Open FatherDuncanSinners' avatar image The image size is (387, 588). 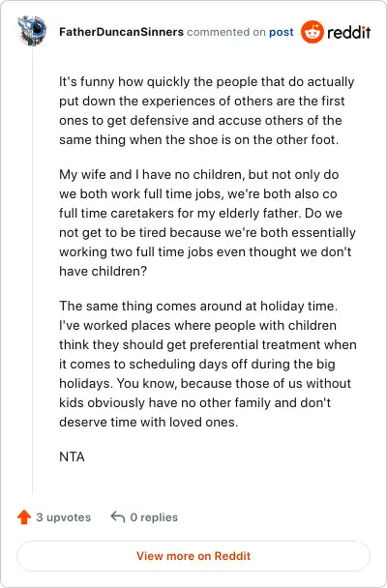(x=32, y=30)
